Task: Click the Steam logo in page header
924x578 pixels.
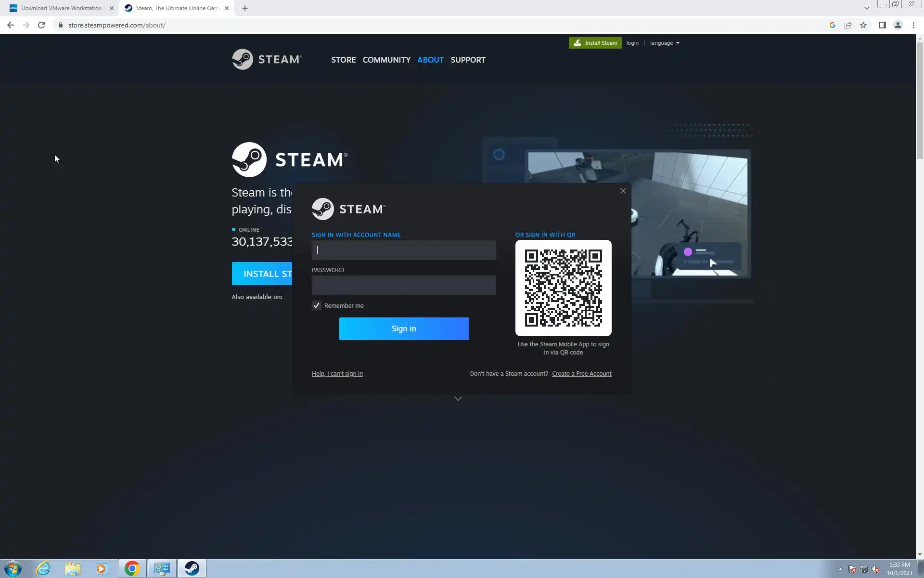Action: coord(267,59)
